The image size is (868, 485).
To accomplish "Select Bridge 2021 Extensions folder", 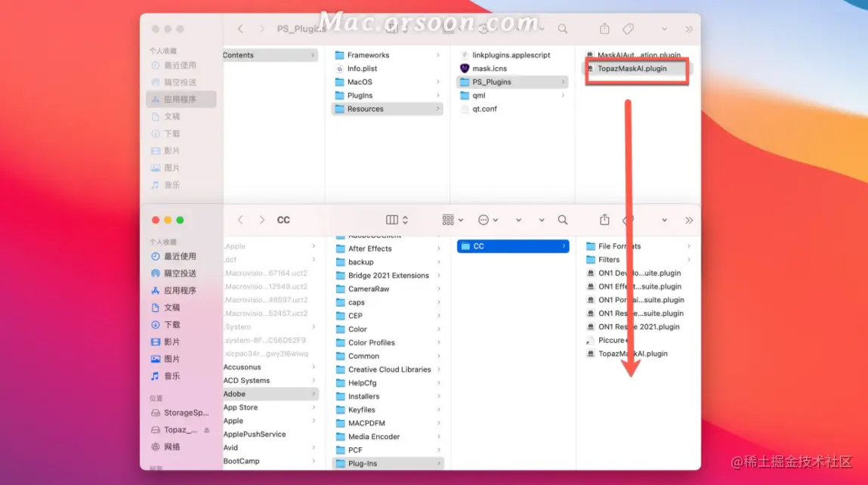I will pyautogui.click(x=388, y=275).
